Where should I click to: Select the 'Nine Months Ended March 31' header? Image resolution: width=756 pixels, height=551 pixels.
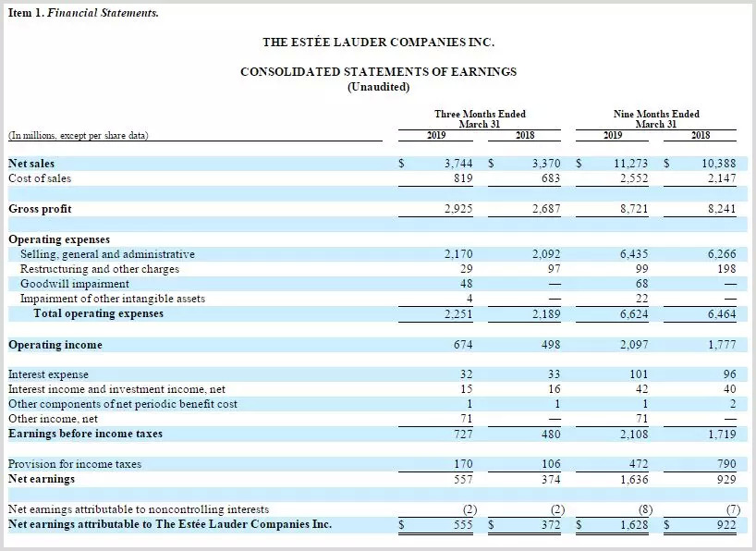point(656,119)
